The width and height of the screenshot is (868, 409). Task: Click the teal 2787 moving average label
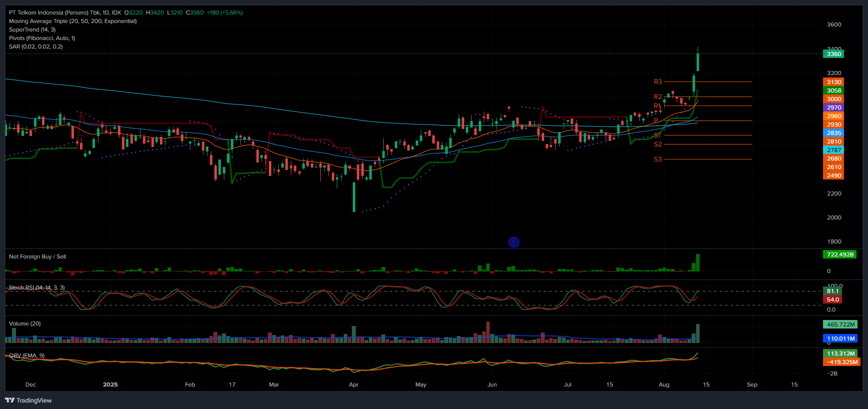(834, 150)
